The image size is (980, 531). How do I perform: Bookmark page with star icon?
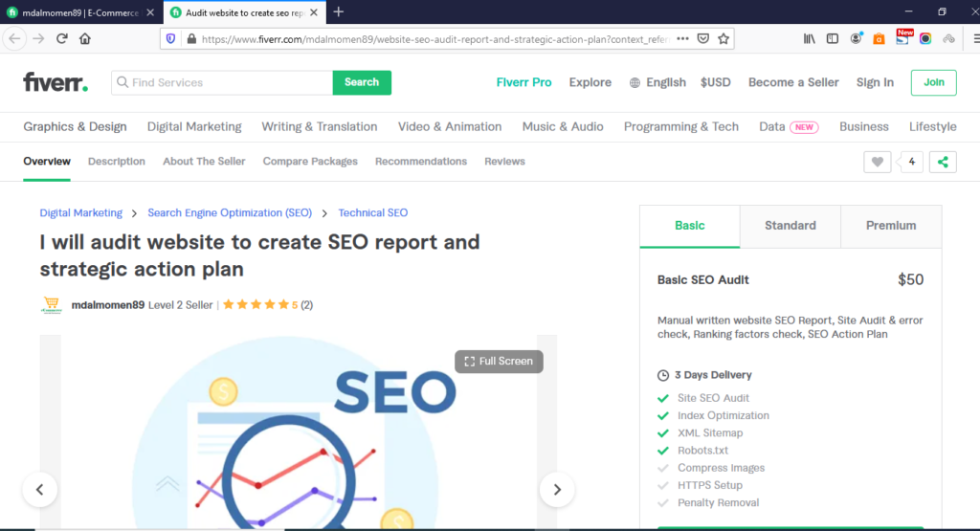[x=724, y=39]
